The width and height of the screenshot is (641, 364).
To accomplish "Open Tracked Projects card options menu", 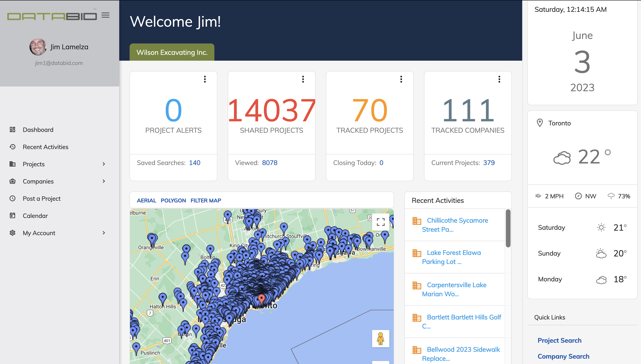I will [401, 79].
